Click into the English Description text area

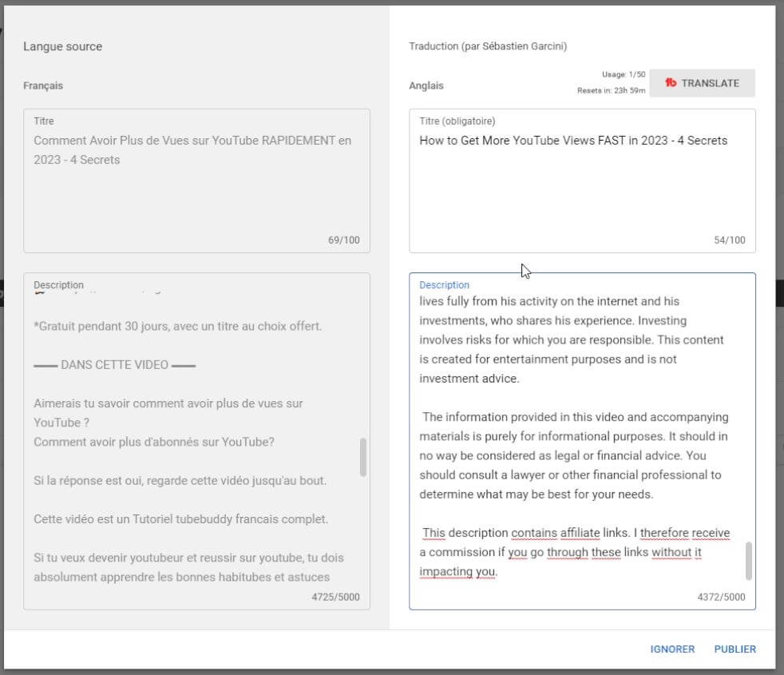[x=582, y=441]
